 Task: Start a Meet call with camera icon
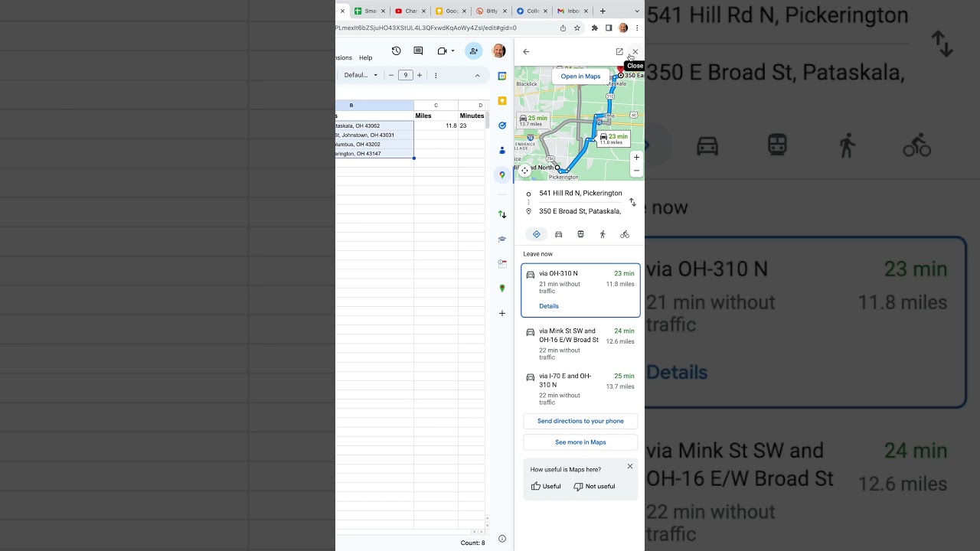coord(442,51)
